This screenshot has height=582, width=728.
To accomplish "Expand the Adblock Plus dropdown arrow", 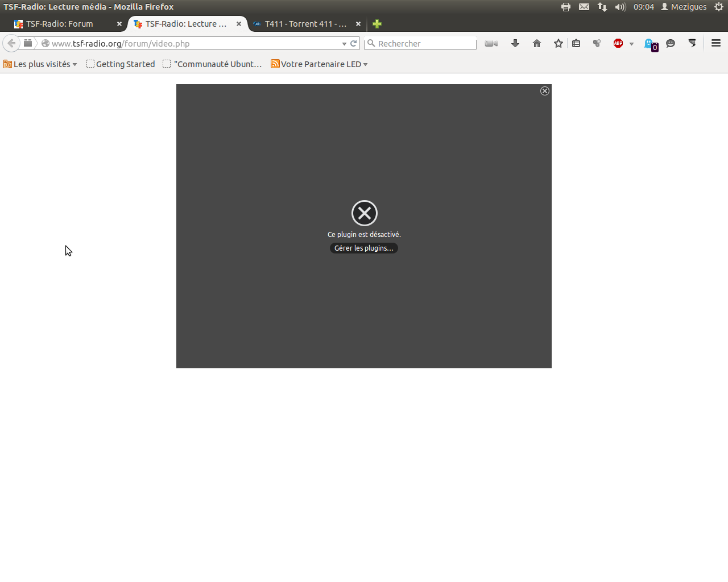I will coord(631,44).
